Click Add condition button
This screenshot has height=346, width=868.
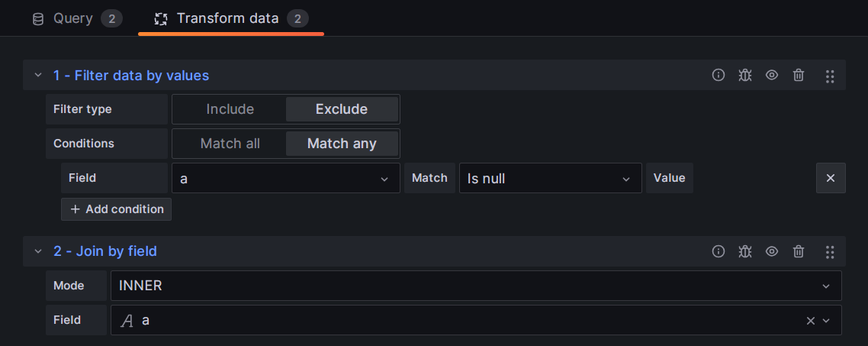coord(117,209)
